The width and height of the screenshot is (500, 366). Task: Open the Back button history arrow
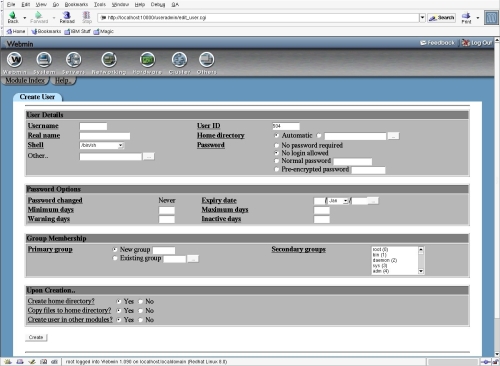pyautogui.click(x=24, y=17)
